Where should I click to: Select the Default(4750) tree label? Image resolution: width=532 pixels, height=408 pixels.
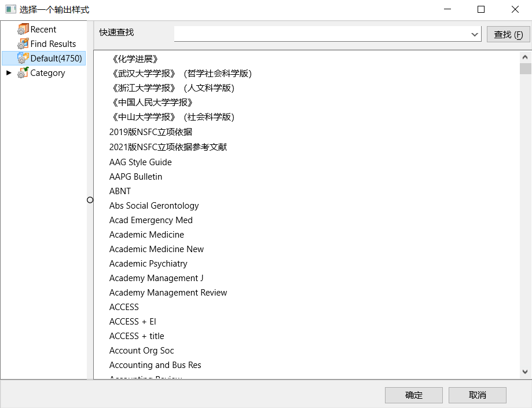pos(56,59)
